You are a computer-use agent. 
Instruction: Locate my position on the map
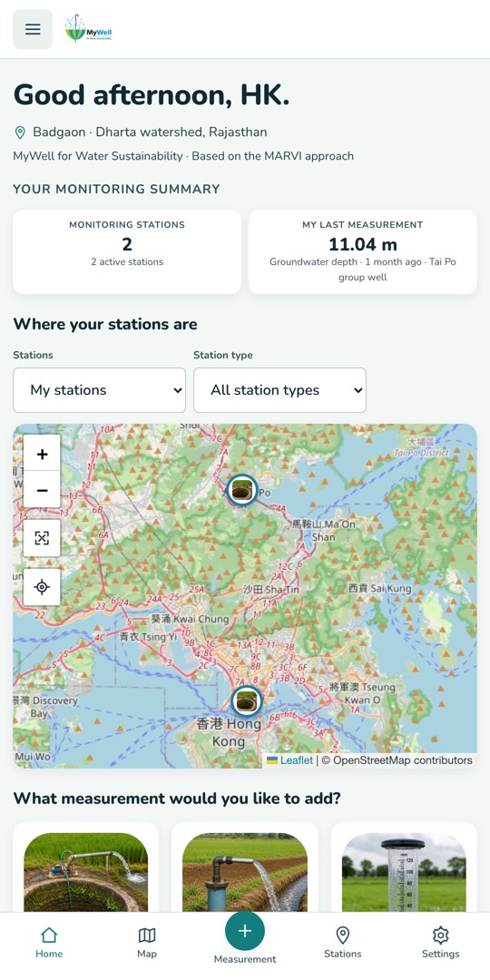pyautogui.click(x=42, y=587)
